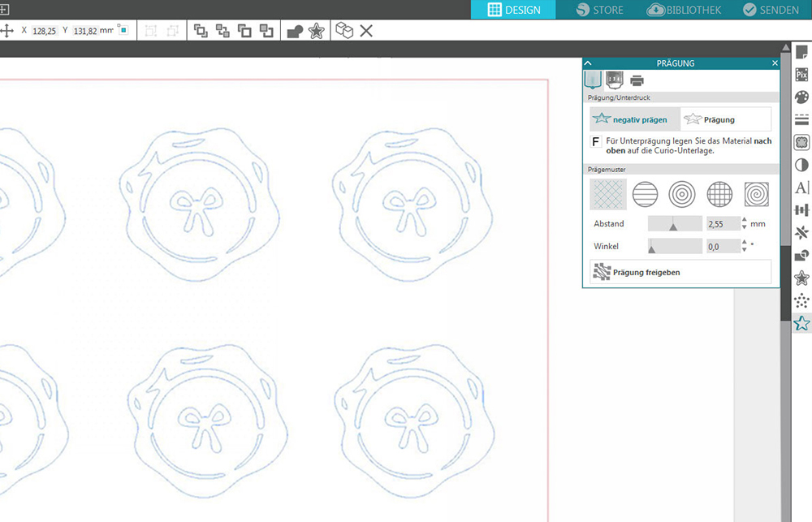
Task: Open the text style panel icon
Action: [x=801, y=188]
